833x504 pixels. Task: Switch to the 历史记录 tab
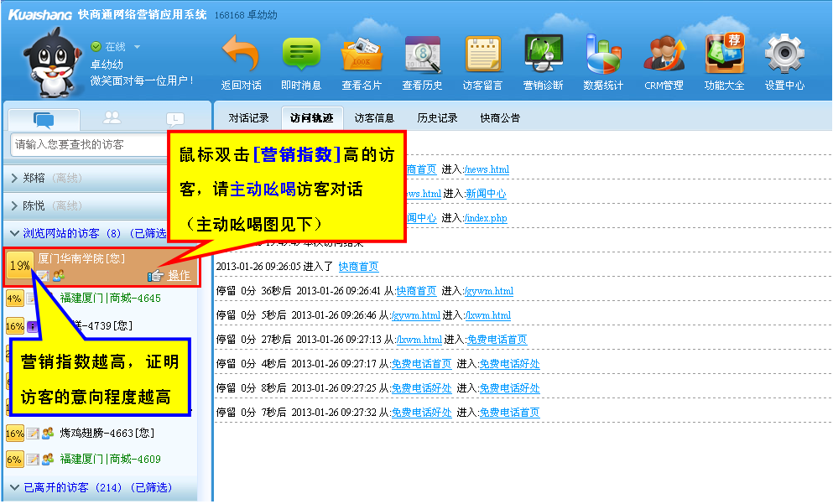437,118
